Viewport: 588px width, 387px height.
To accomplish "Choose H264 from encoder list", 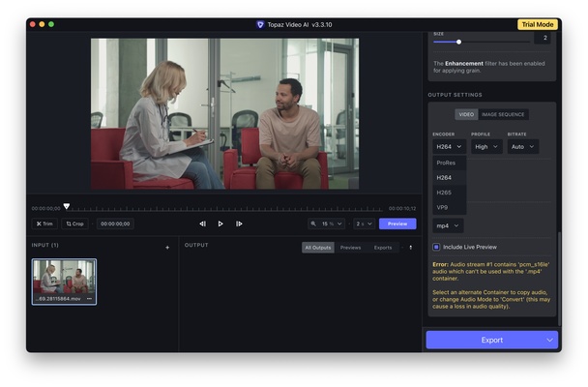I will pyautogui.click(x=450, y=178).
